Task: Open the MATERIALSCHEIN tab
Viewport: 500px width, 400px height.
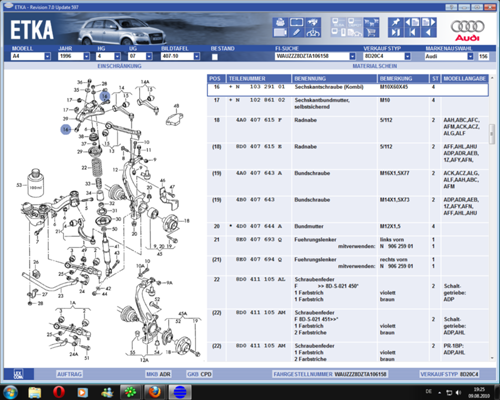Action: [x=375, y=66]
